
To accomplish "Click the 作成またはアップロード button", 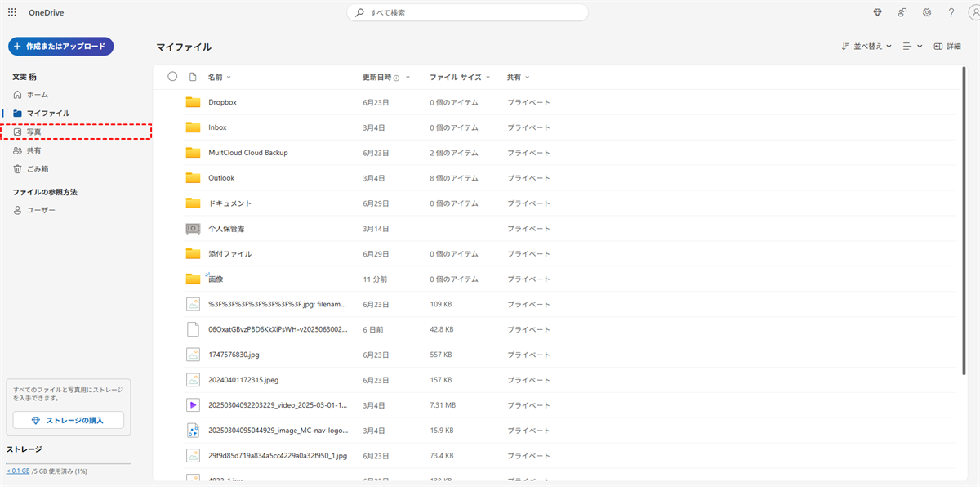I will point(60,47).
